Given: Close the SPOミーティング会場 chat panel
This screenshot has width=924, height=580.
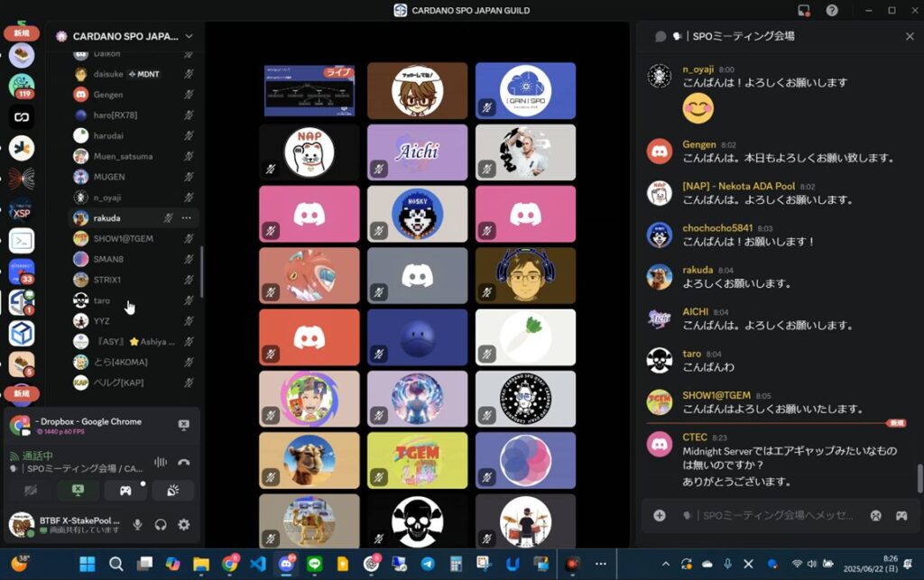Looking at the screenshot, I should (910, 36).
